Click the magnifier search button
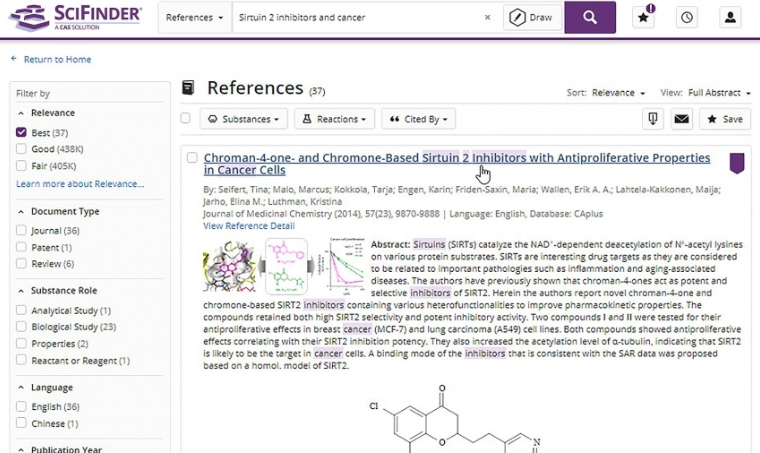Viewport: 760px width, 453px height. [589, 17]
